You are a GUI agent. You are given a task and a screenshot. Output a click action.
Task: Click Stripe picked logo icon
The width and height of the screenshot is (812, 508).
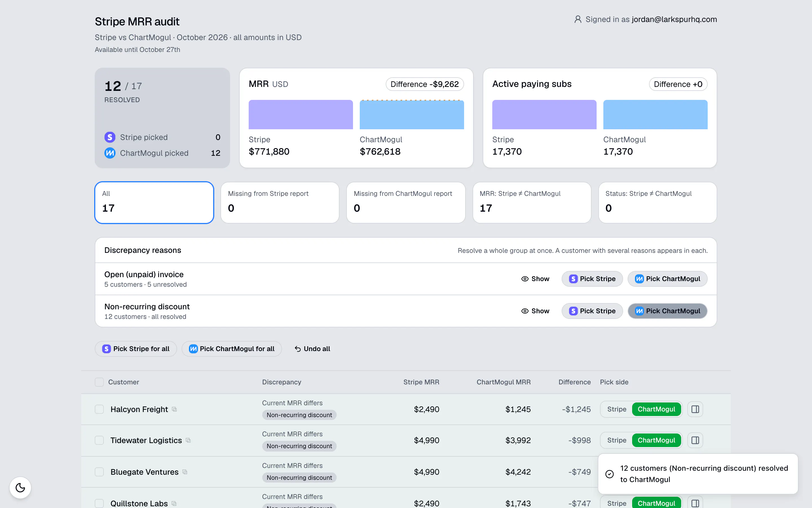tap(110, 137)
